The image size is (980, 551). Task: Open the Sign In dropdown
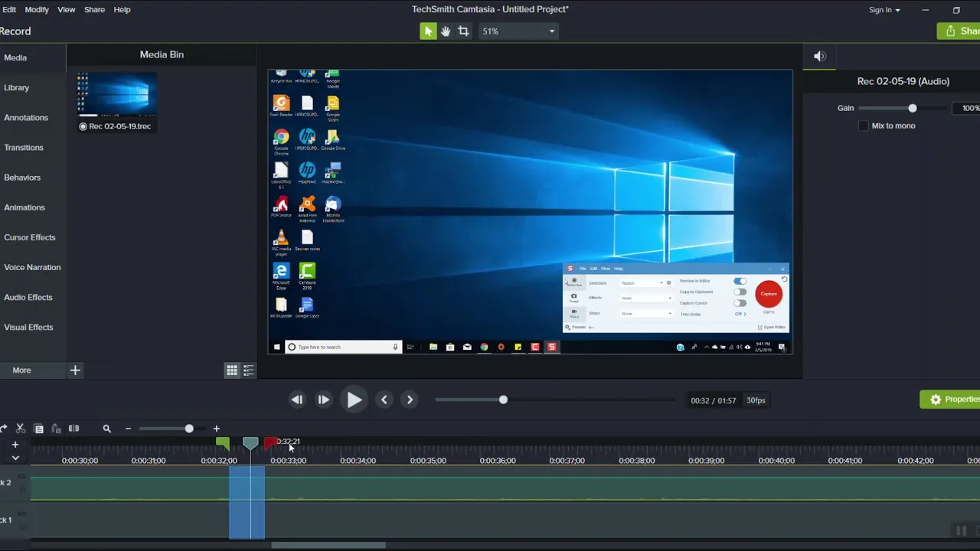coord(884,10)
